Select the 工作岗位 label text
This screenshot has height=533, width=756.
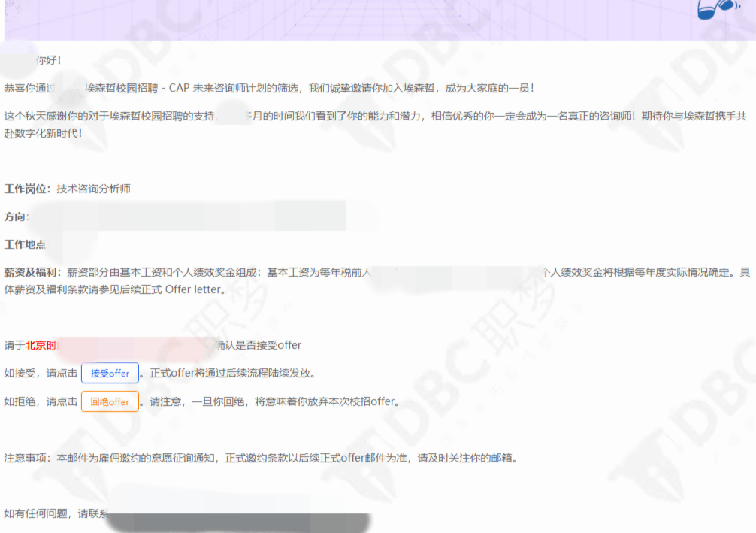26,189
